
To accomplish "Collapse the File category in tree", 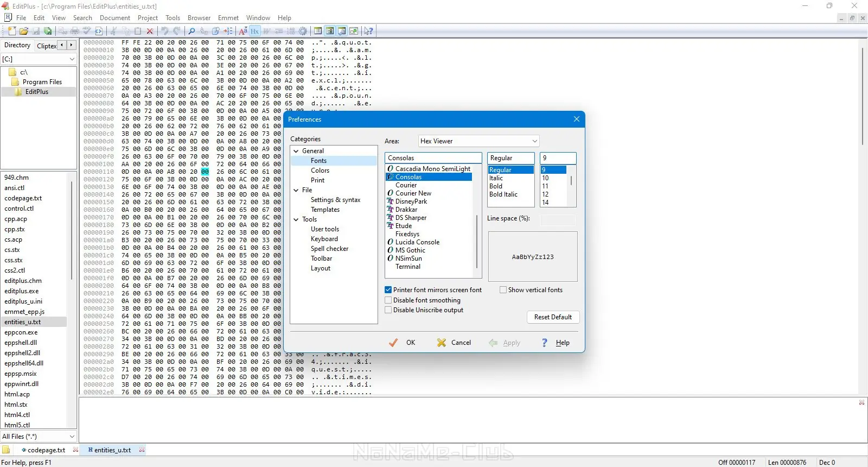I will click(x=296, y=190).
